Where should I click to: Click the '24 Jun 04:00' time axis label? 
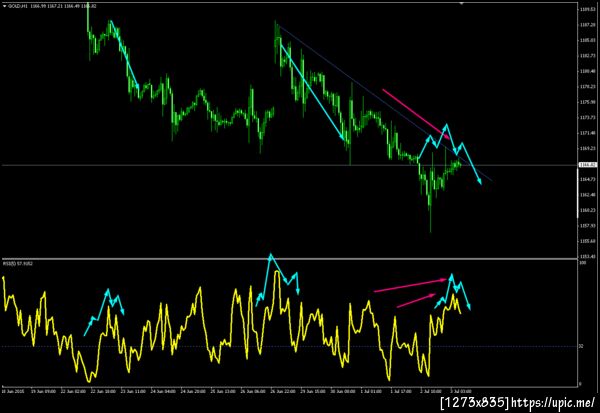tap(163, 392)
